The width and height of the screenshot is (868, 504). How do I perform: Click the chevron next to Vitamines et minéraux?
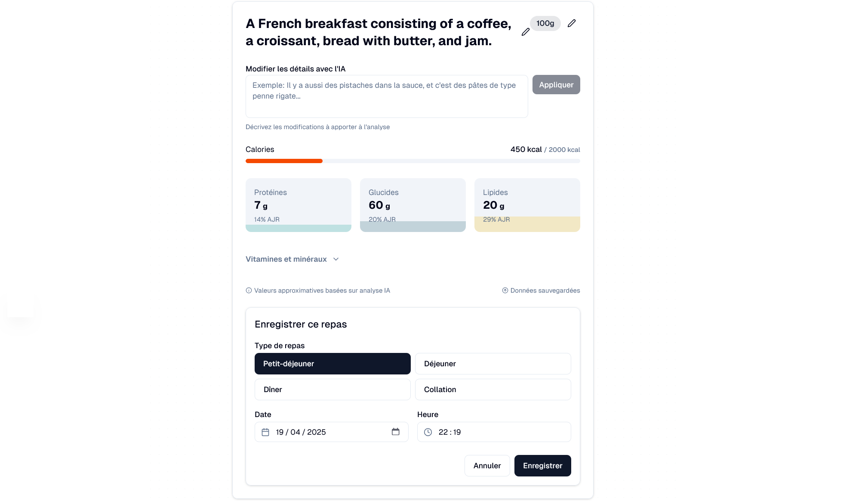coord(336,259)
